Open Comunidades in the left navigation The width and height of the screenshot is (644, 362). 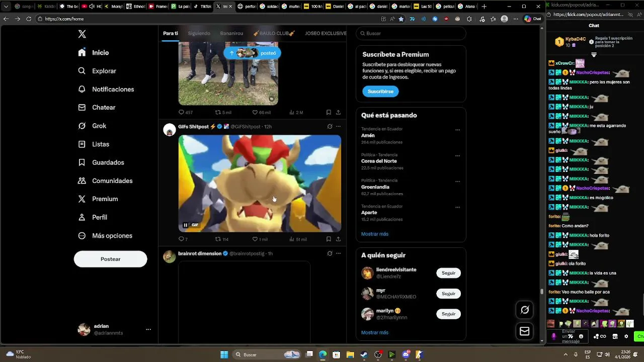(x=105, y=180)
